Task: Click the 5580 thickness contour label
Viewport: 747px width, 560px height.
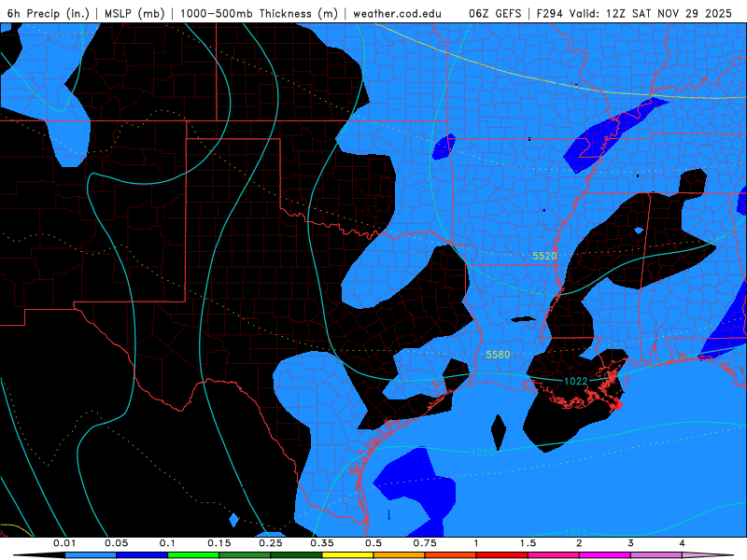Action: pos(498,355)
